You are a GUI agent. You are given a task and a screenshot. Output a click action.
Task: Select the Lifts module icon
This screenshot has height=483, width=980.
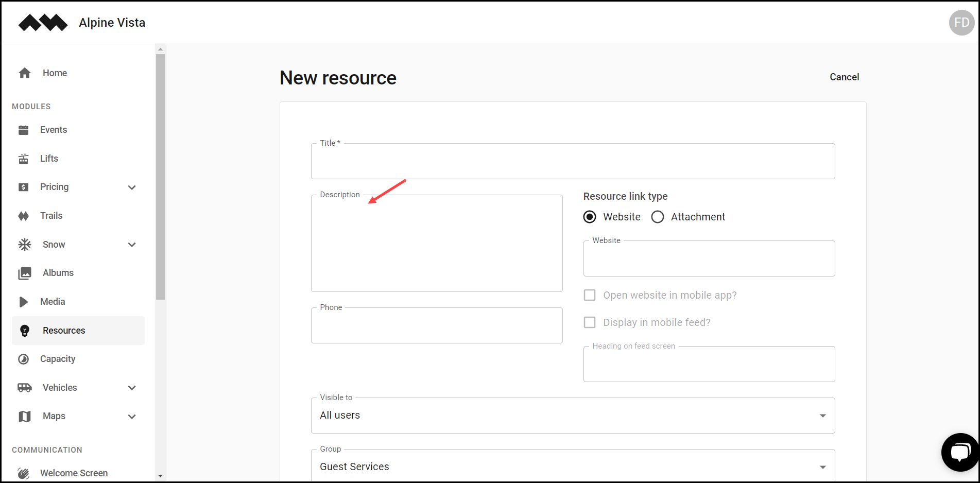click(x=24, y=158)
